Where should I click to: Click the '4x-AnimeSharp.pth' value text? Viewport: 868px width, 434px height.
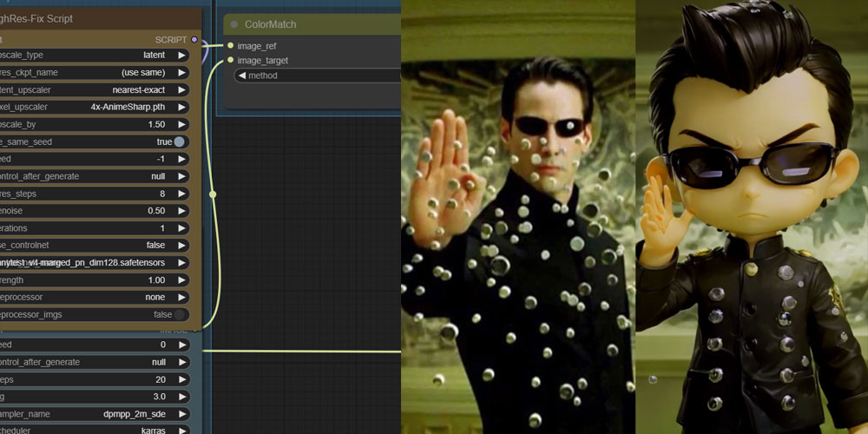128,108
